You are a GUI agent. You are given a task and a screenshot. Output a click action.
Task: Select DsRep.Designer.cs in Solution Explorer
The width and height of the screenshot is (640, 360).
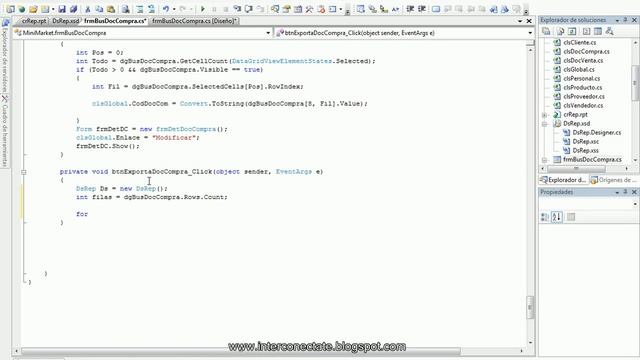point(596,133)
